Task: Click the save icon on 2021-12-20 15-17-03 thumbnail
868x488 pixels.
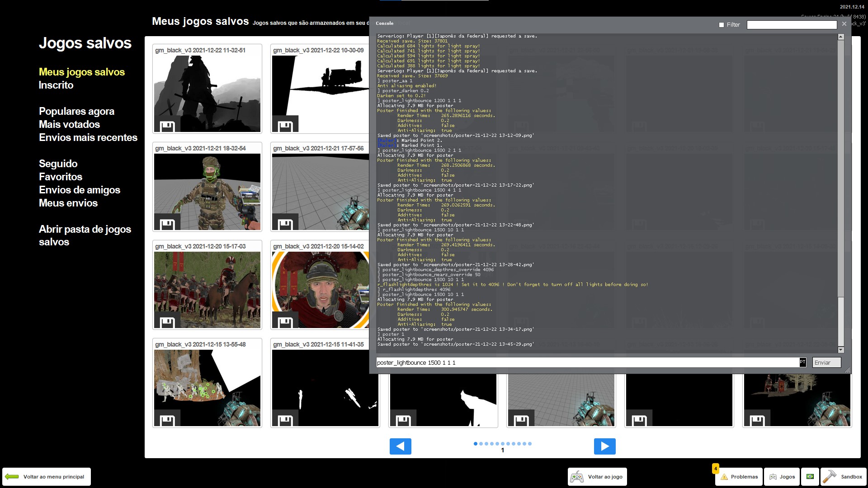Action: click(x=167, y=322)
